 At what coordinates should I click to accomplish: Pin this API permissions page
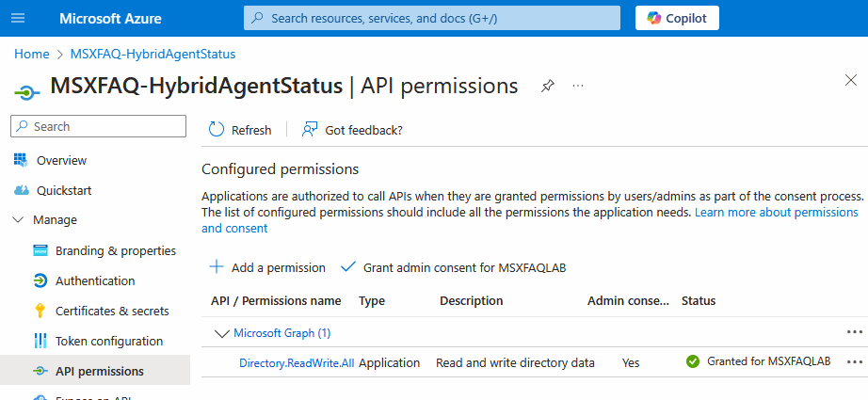tap(548, 86)
